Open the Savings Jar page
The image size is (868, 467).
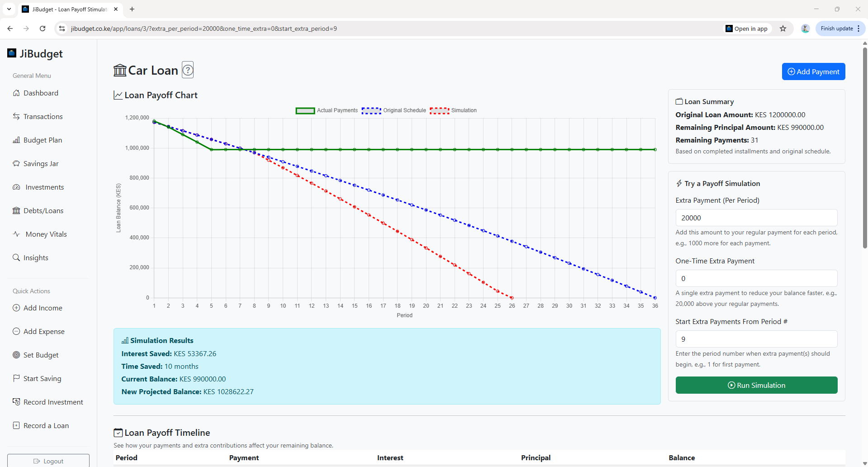[x=41, y=164]
